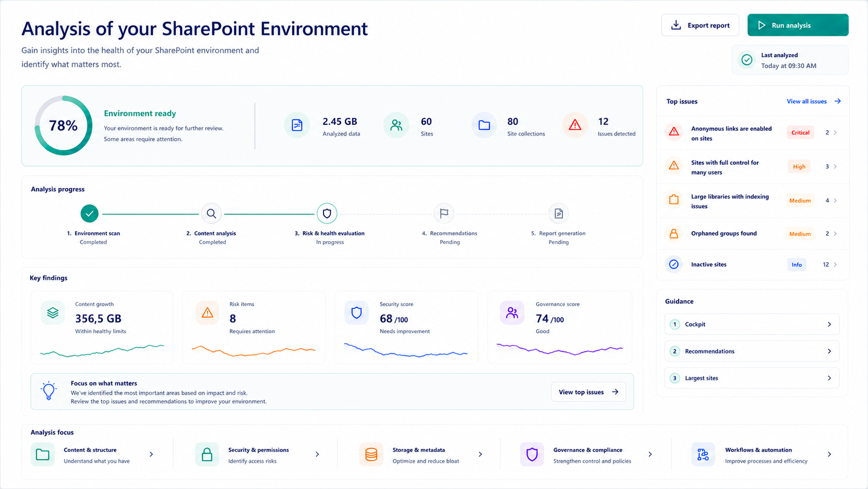Click the "356,5 GB" content growth value
Image resolution: width=868 pixels, height=489 pixels.
98,319
